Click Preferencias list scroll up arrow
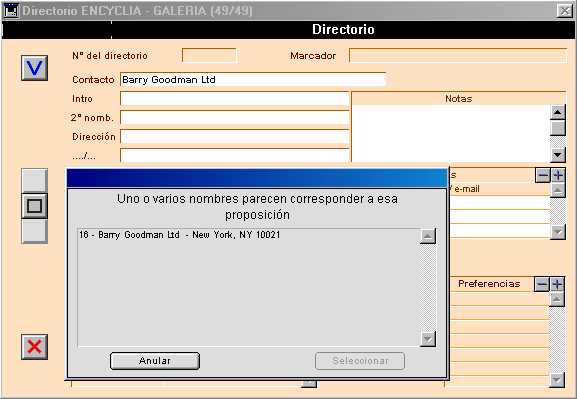The height and width of the screenshot is (399, 577). pyautogui.click(x=557, y=299)
